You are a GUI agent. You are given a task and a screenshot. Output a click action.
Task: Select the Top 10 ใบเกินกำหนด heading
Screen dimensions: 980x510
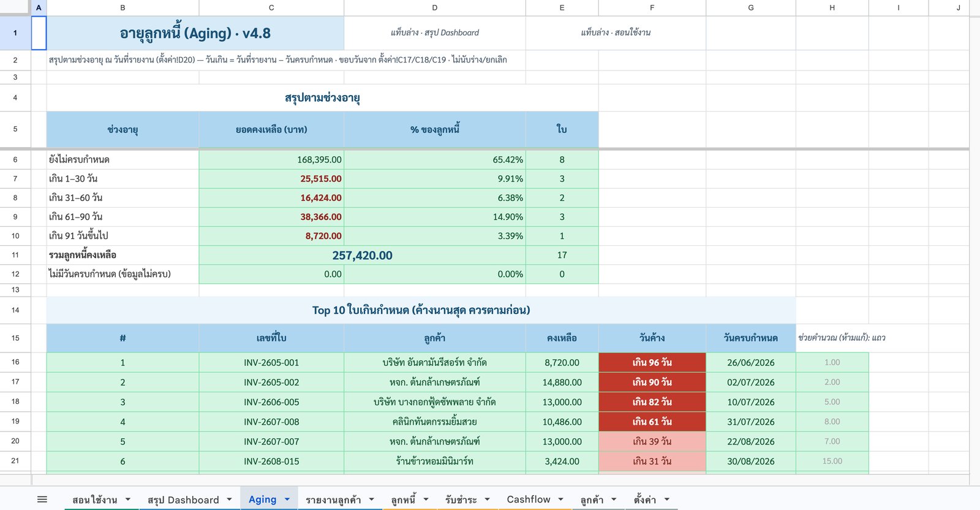point(421,310)
